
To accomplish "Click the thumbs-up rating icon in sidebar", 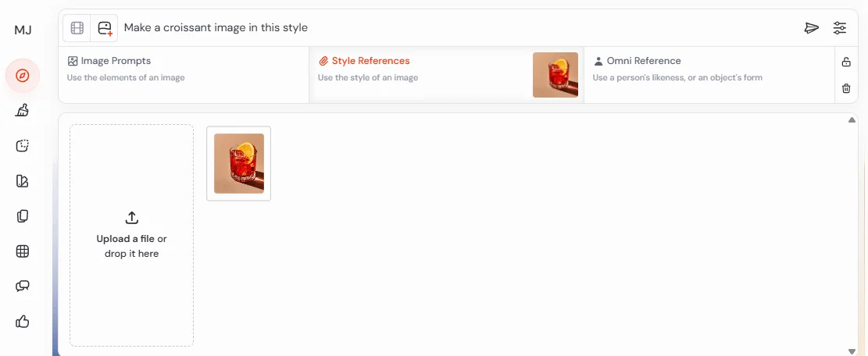I will 22,321.
